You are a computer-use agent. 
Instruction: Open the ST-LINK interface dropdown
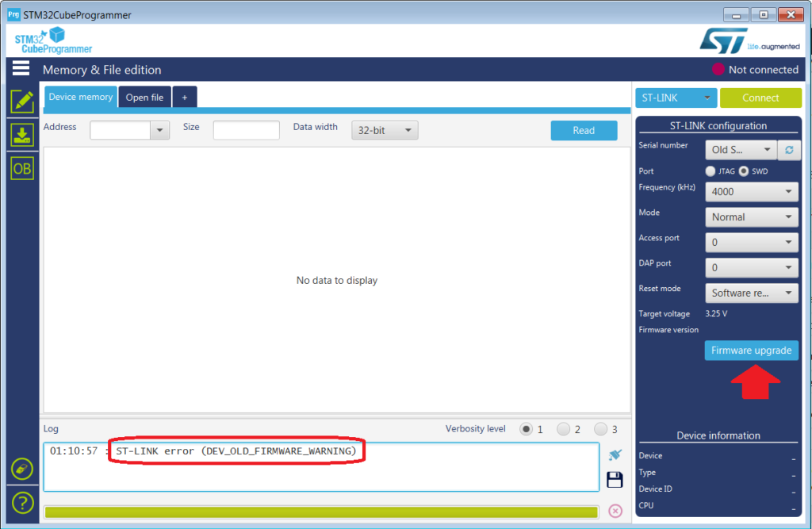click(676, 98)
